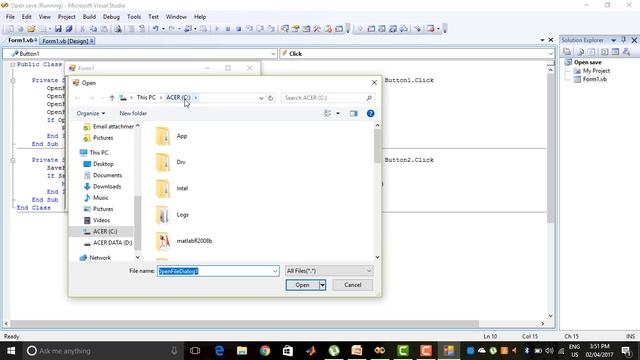Select My Project in Solution Explorer
640x360 pixels.
tap(596, 71)
